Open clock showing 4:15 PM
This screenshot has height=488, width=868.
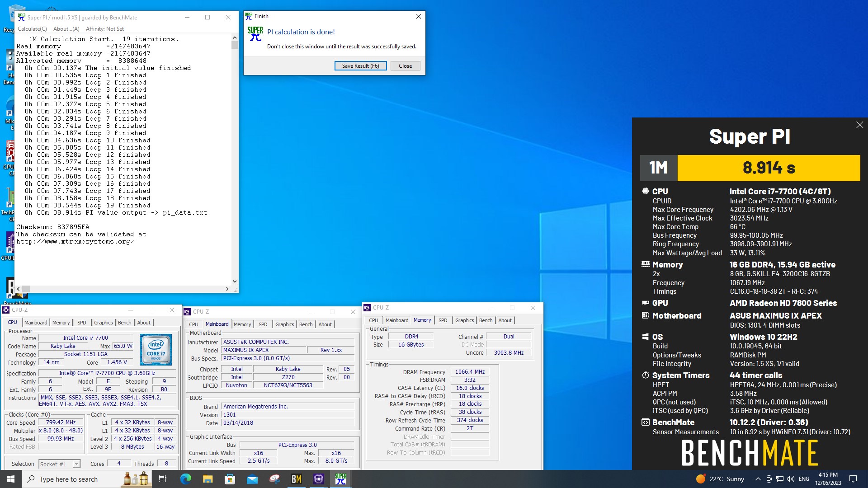coord(828,479)
